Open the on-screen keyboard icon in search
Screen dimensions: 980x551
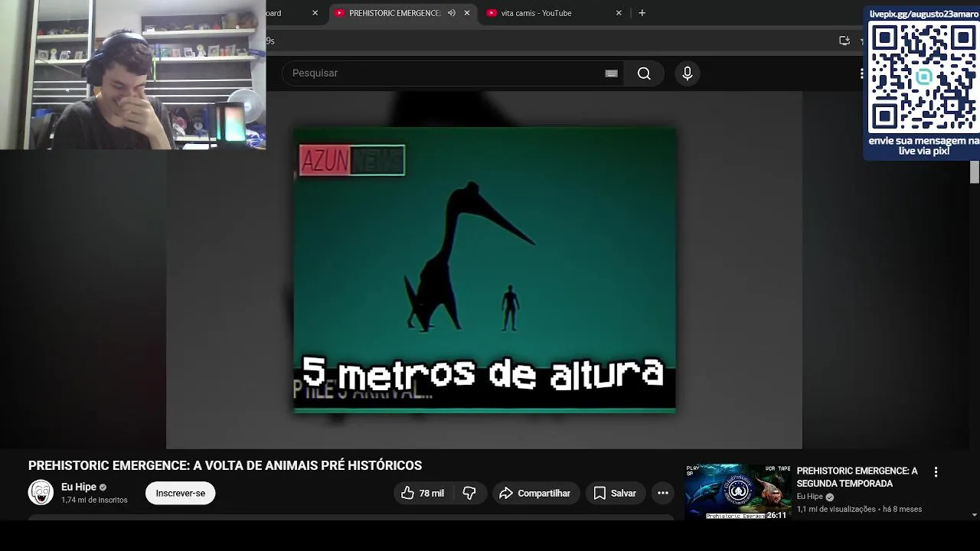(x=611, y=73)
